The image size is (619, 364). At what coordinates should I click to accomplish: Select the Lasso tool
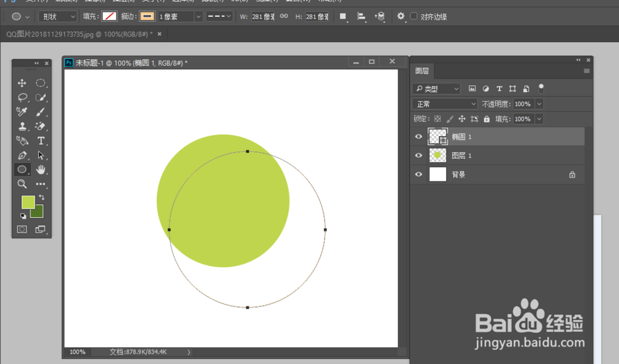pyautogui.click(x=22, y=97)
